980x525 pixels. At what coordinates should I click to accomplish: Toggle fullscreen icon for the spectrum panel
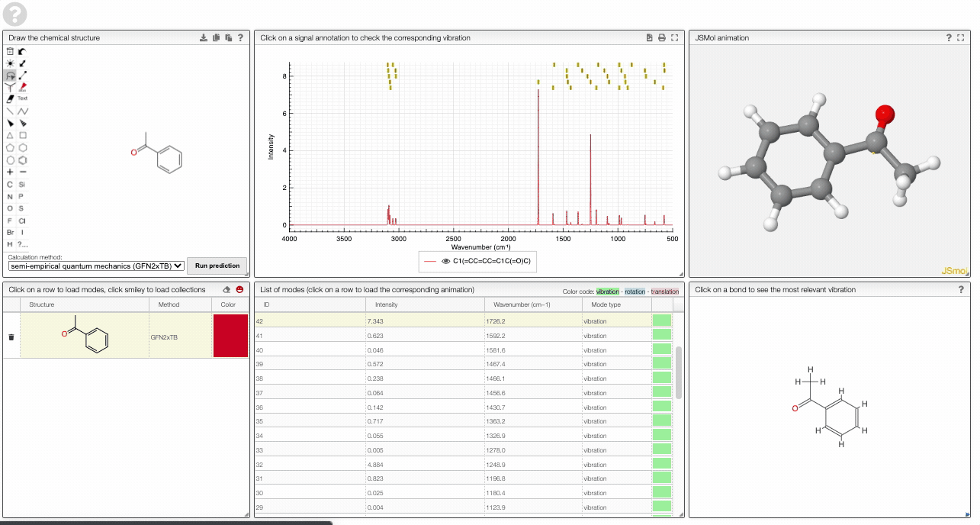[674, 37]
